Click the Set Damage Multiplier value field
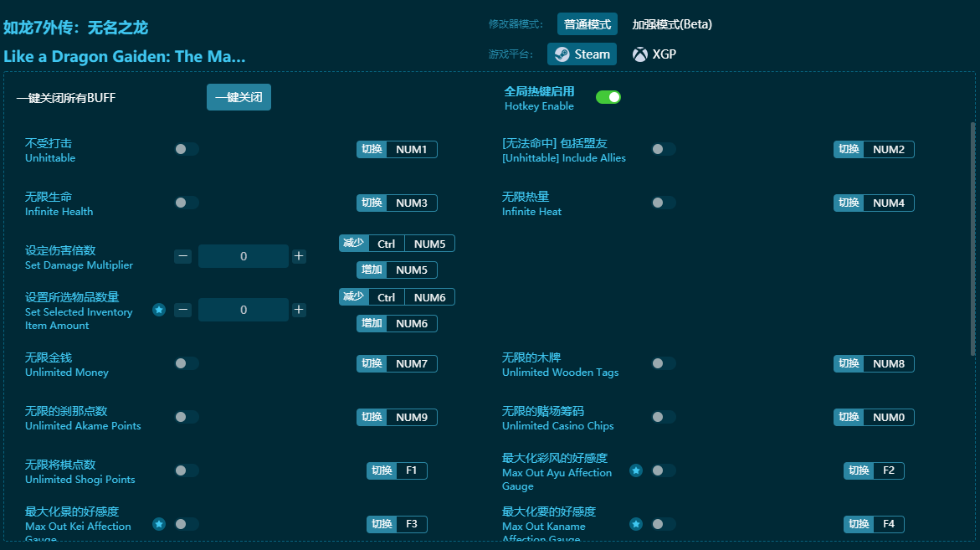 coord(244,256)
